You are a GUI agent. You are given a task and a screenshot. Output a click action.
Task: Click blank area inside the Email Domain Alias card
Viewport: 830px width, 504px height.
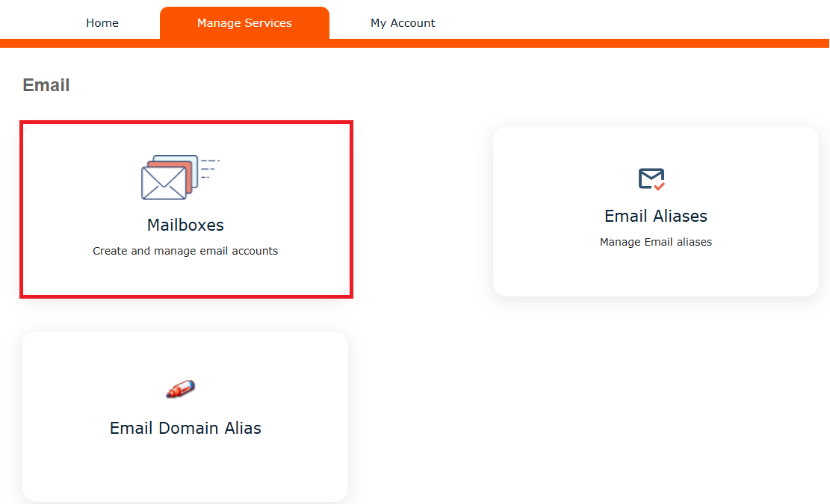pyautogui.click(x=185, y=470)
